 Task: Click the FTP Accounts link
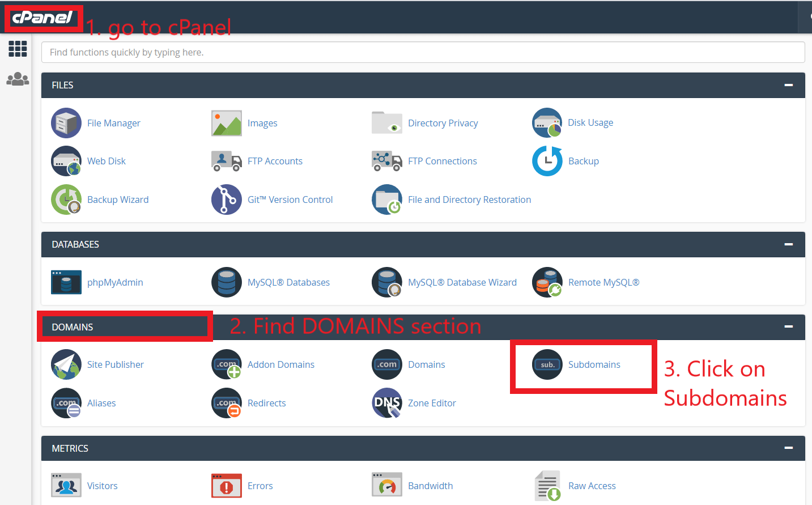(275, 161)
